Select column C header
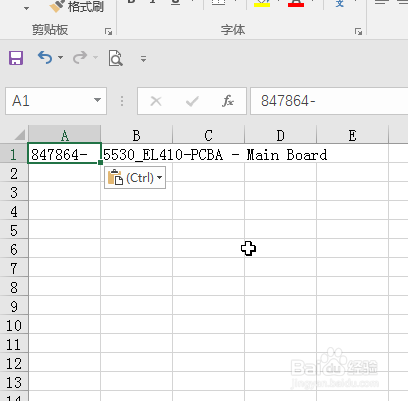The height and width of the screenshot is (401, 408). (x=208, y=135)
